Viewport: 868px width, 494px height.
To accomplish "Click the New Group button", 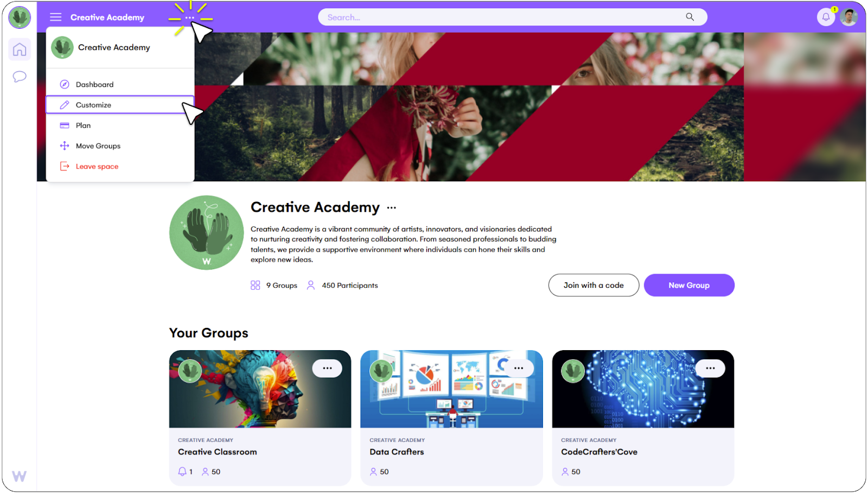I will [x=689, y=285].
